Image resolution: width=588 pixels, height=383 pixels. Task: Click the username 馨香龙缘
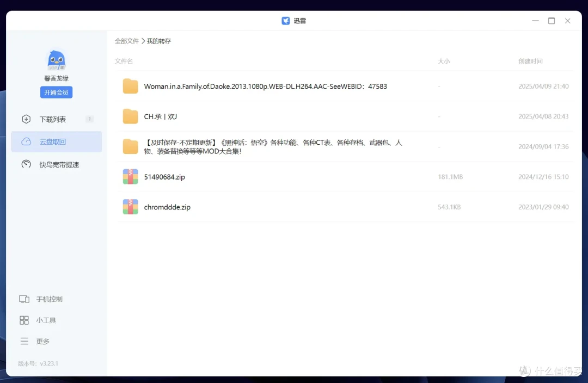[56, 78]
